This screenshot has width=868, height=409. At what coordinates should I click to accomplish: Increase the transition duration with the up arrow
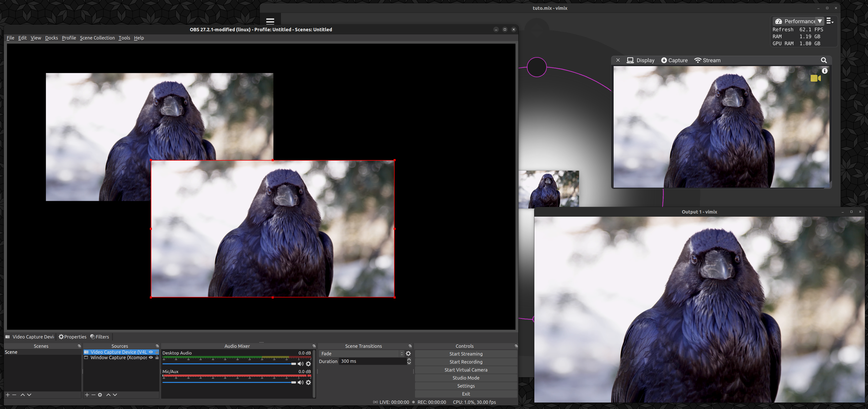pos(409,359)
